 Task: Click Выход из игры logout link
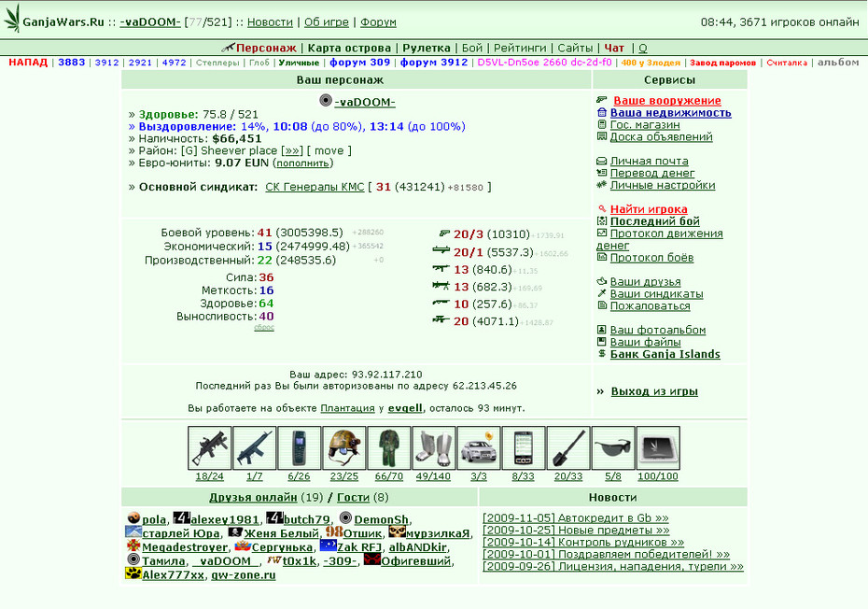(x=654, y=391)
